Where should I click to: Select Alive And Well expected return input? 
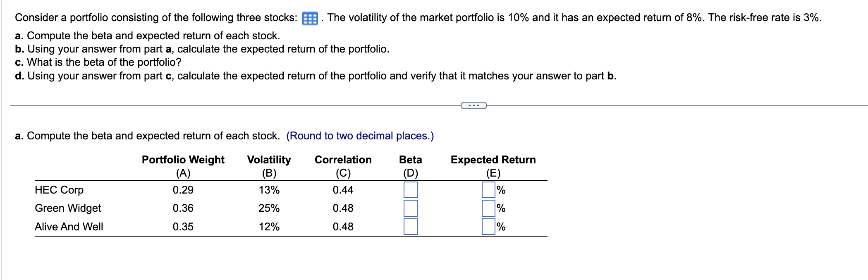[x=488, y=227]
